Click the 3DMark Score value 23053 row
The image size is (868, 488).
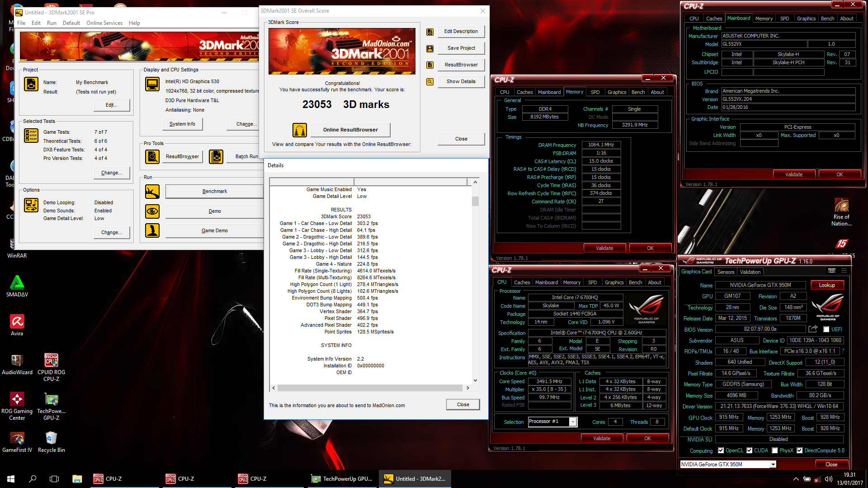pyautogui.click(x=345, y=217)
